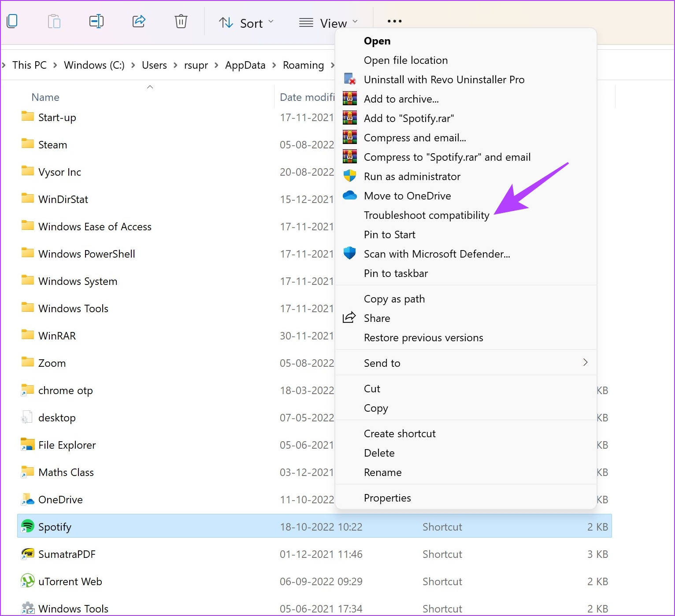Click the Delete trash icon
Viewport: 675px width, 616px height.
point(181,21)
